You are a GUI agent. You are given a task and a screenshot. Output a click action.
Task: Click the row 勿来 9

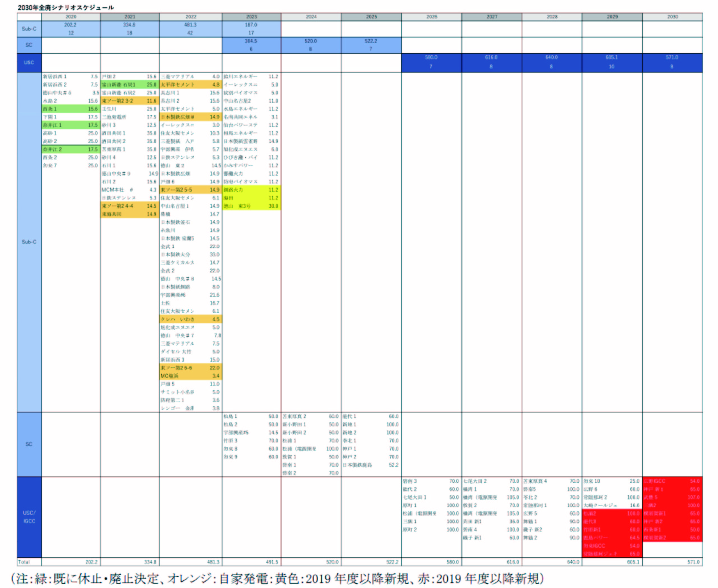click(251, 457)
